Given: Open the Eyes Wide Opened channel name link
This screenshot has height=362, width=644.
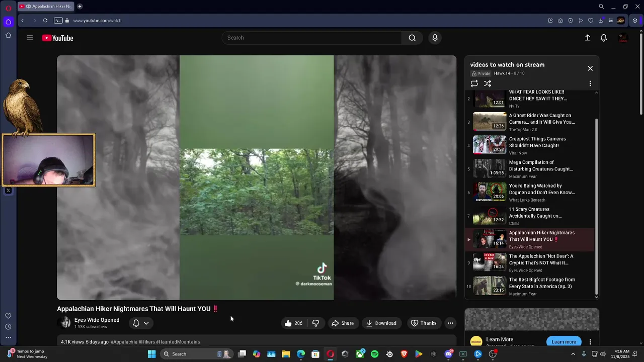Looking at the screenshot, I should (x=97, y=320).
